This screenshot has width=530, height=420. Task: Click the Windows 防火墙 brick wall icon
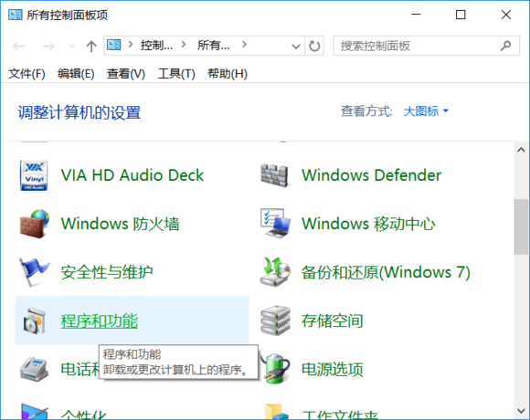click(x=34, y=224)
